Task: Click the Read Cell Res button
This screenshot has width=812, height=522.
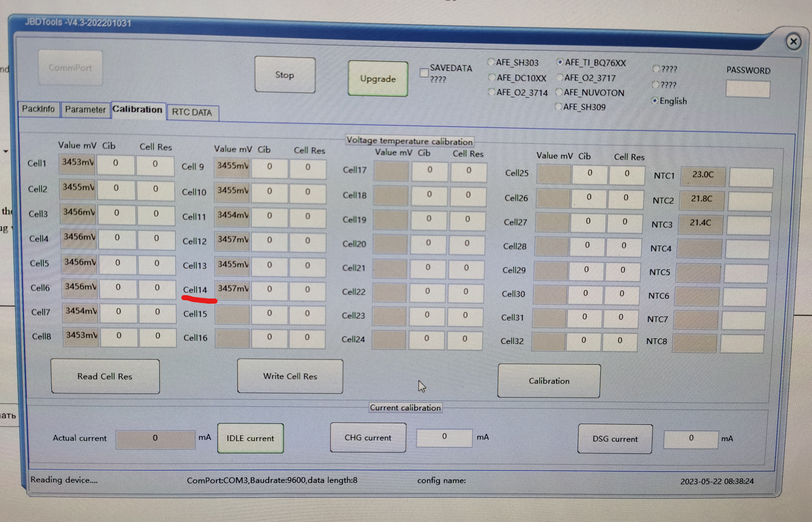Action: point(105,376)
